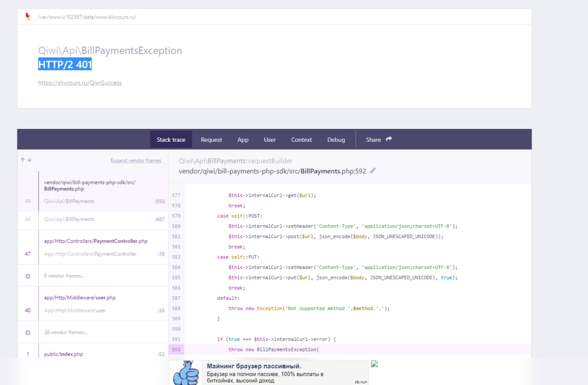
Task: Switch to the App tab
Action: click(x=243, y=139)
